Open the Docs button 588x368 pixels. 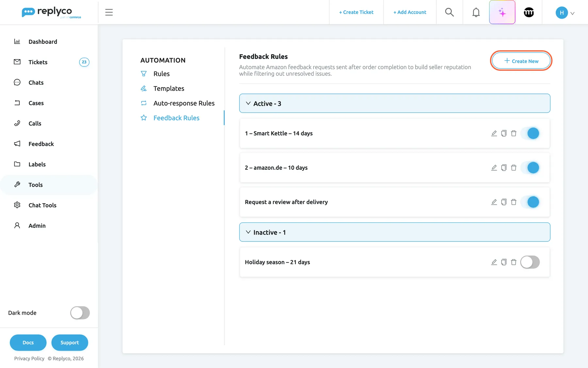click(28, 343)
